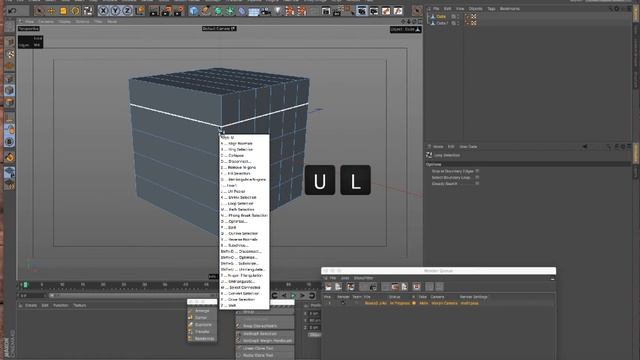This screenshot has width=640, height=360.
Task: Enable Greedy Search checkbox
Action: coord(477,184)
